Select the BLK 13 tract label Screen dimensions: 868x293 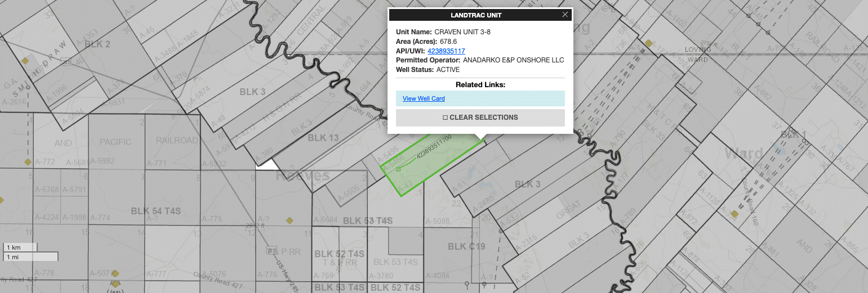323,138
